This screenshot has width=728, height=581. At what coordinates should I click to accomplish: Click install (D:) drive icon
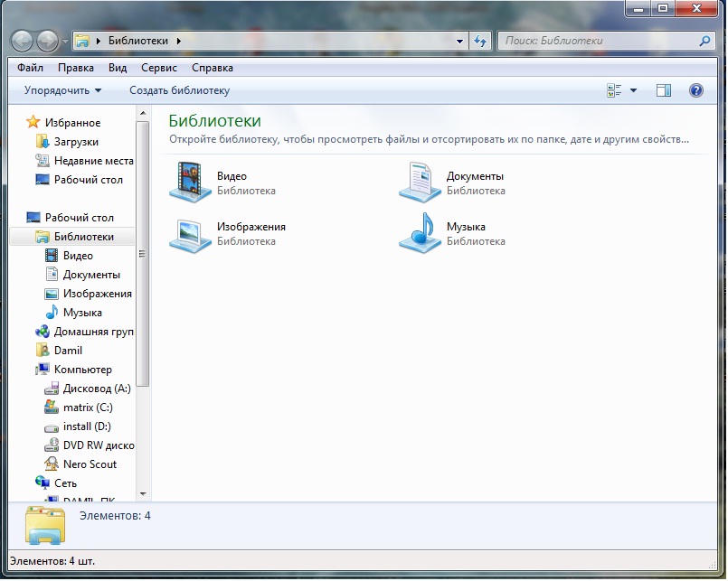[x=52, y=427]
